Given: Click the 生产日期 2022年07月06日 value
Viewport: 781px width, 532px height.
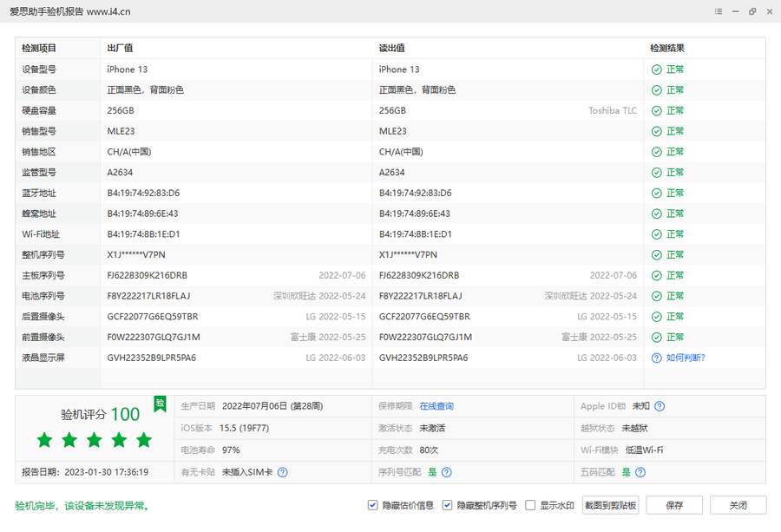Looking at the screenshot, I should pos(272,406).
